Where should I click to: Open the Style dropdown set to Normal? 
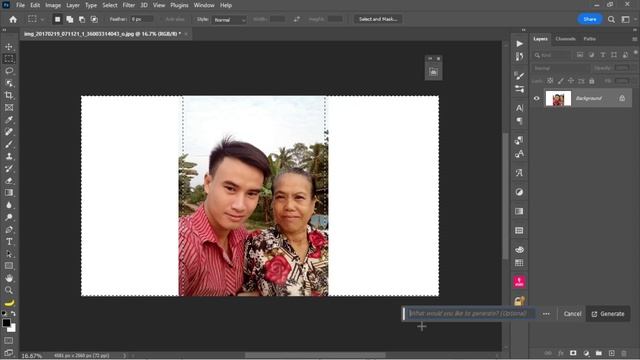pos(229,19)
